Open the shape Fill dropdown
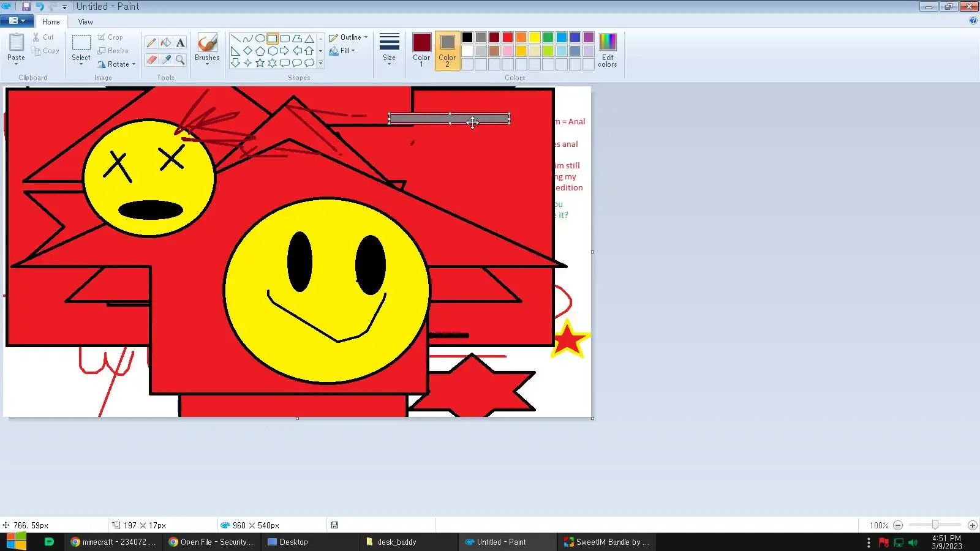Screen dimensions: 980x551 tap(342, 51)
